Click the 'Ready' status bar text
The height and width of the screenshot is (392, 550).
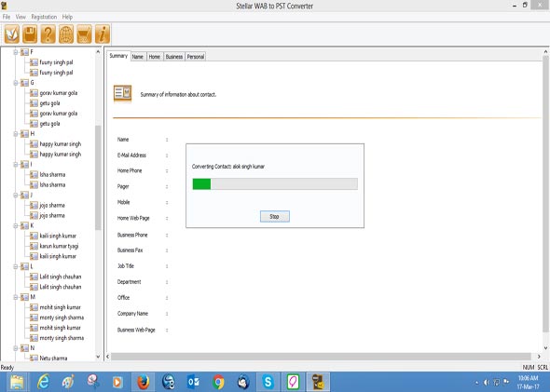7,367
